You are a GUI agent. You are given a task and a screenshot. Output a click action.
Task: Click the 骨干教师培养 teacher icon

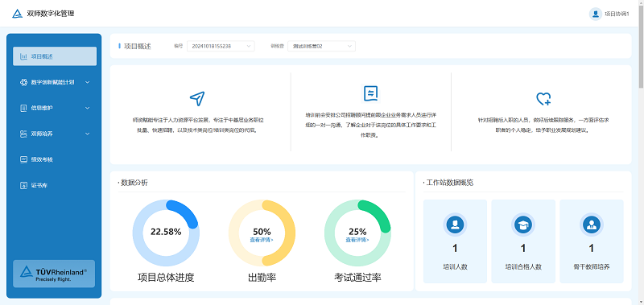coord(591,225)
